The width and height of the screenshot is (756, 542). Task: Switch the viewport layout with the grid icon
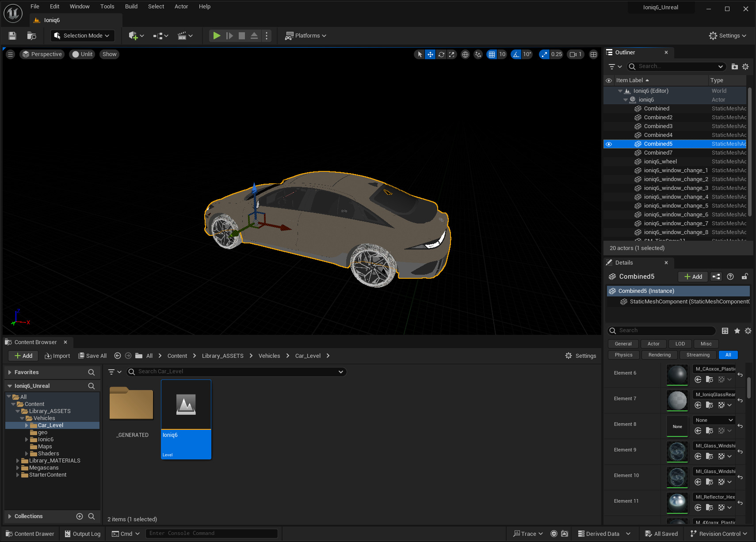593,54
